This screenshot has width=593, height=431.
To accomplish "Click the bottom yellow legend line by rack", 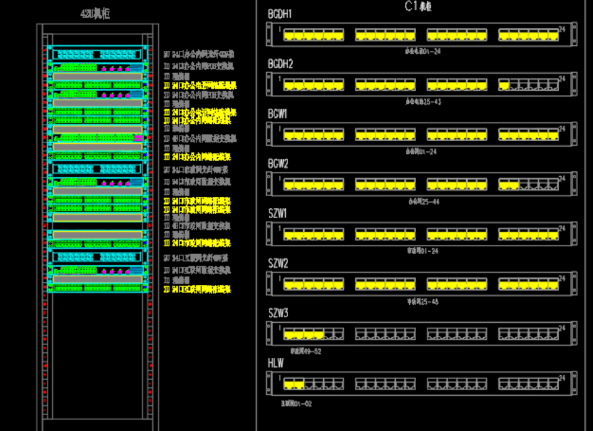I will [x=197, y=289].
